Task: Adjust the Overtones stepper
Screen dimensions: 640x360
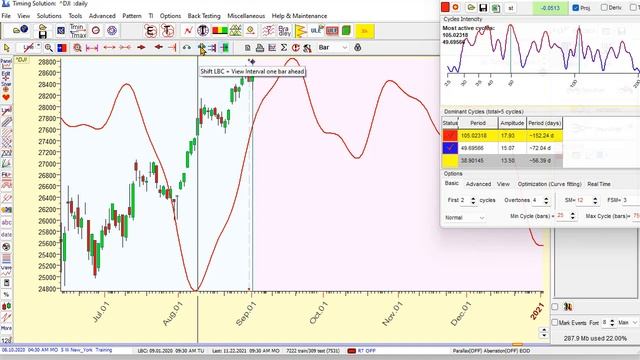Action: [546, 200]
